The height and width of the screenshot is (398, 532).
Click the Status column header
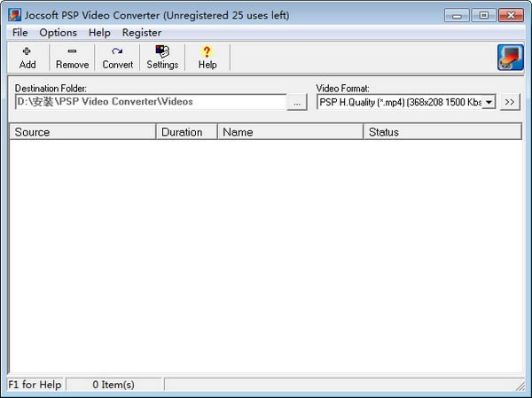442,132
